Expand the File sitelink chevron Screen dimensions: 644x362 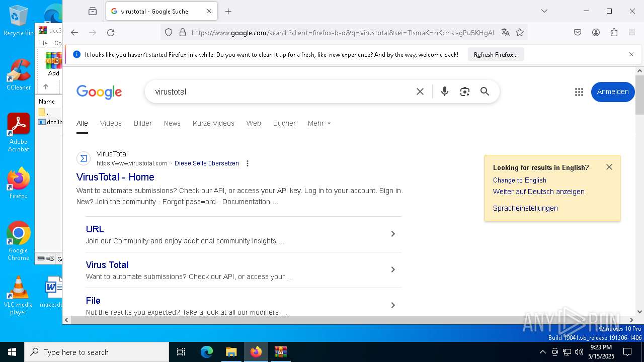393,305
